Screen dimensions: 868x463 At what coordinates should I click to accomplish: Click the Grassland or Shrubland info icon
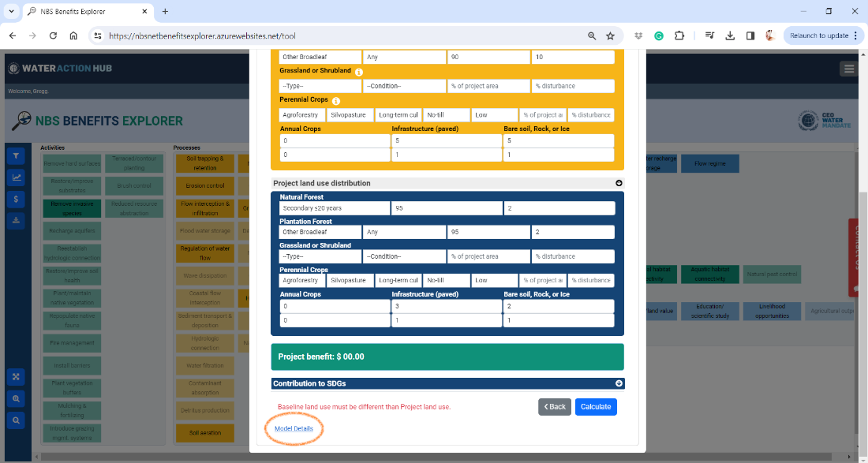[359, 72]
